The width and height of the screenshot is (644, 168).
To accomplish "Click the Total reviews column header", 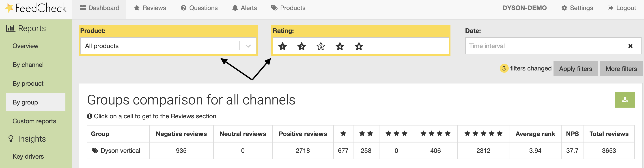I will (609, 134).
